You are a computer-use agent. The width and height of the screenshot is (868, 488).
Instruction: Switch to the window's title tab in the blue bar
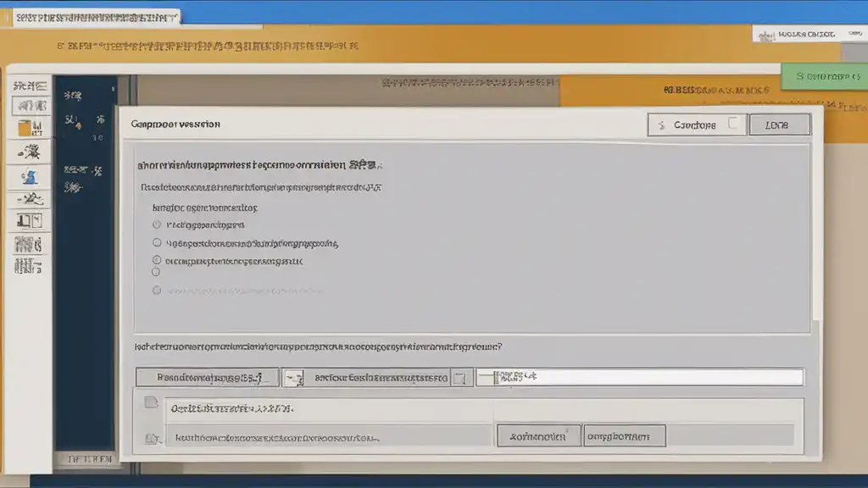click(96, 18)
